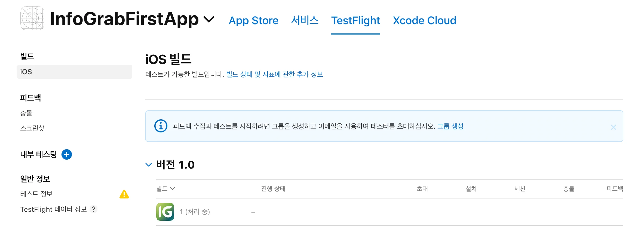The height and width of the screenshot is (236, 644).
Task: Switch to the App Store tab
Action: pyautogui.click(x=253, y=20)
